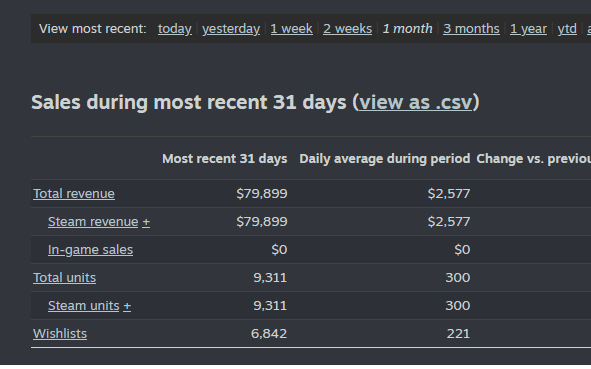Select Steam units daily average 300

(458, 306)
